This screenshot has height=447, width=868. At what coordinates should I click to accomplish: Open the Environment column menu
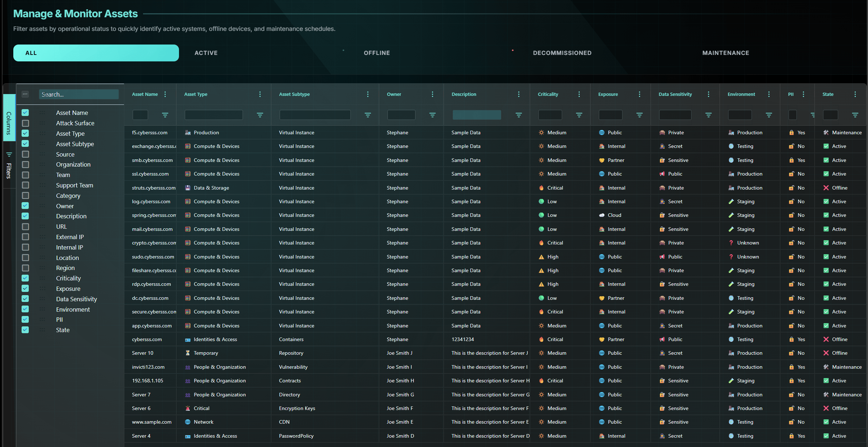tap(769, 94)
